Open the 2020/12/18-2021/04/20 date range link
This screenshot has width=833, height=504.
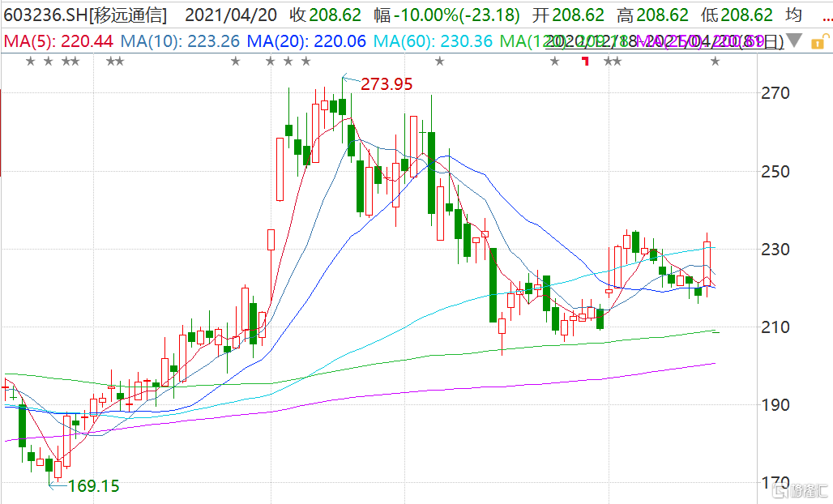tap(664, 41)
